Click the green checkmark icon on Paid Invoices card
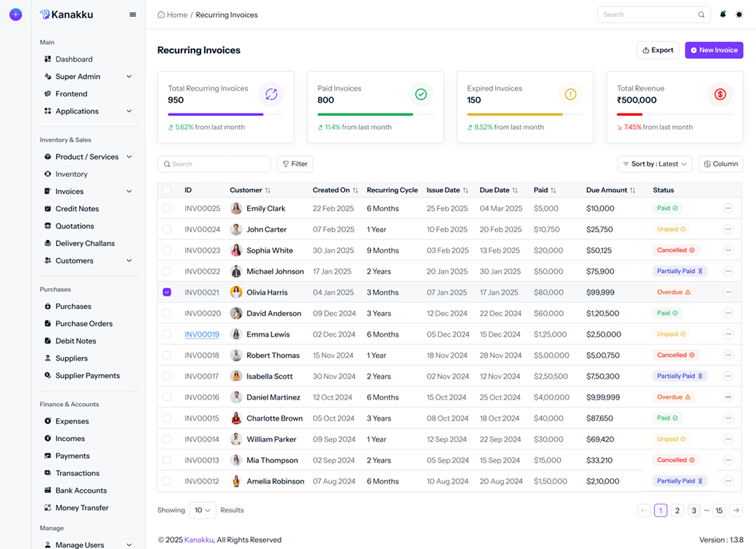Screen dimensions: 756x549 tap(421, 93)
